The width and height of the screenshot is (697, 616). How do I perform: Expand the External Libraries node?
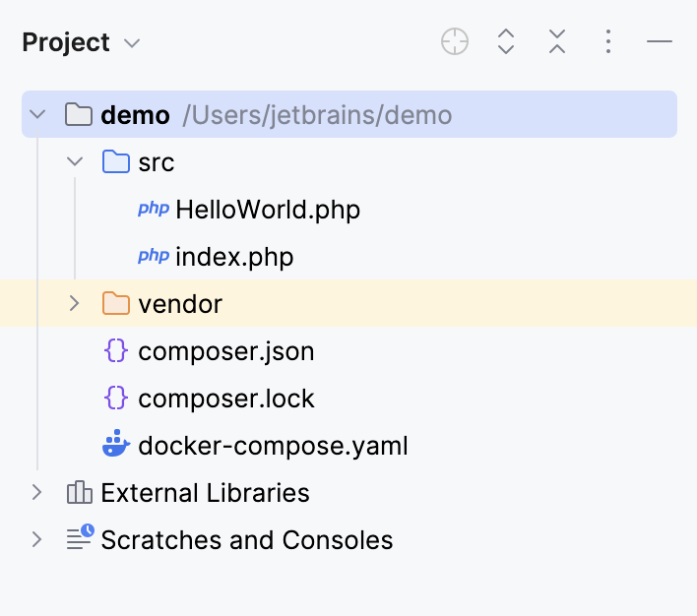coord(36,492)
